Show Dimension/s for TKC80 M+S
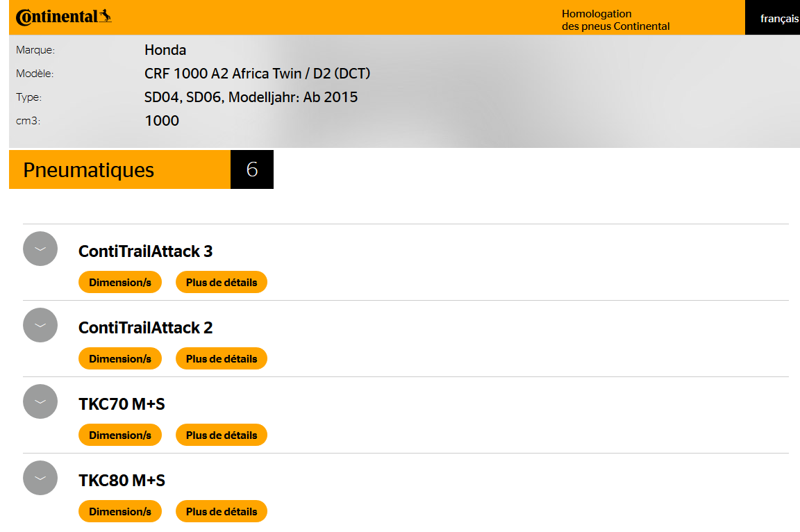The height and width of the screenshot is (532, 800). pos(120,512)
